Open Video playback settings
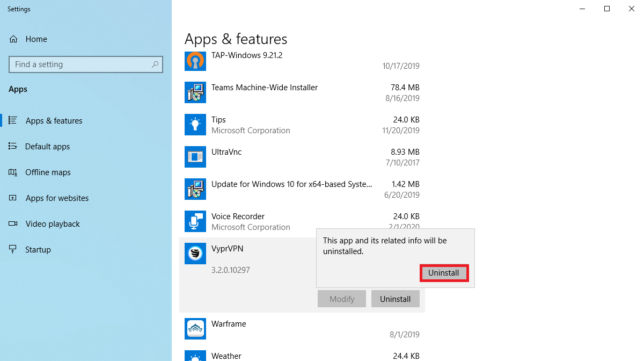The width and height of the screenshot is (644, 361). point(53,224)
